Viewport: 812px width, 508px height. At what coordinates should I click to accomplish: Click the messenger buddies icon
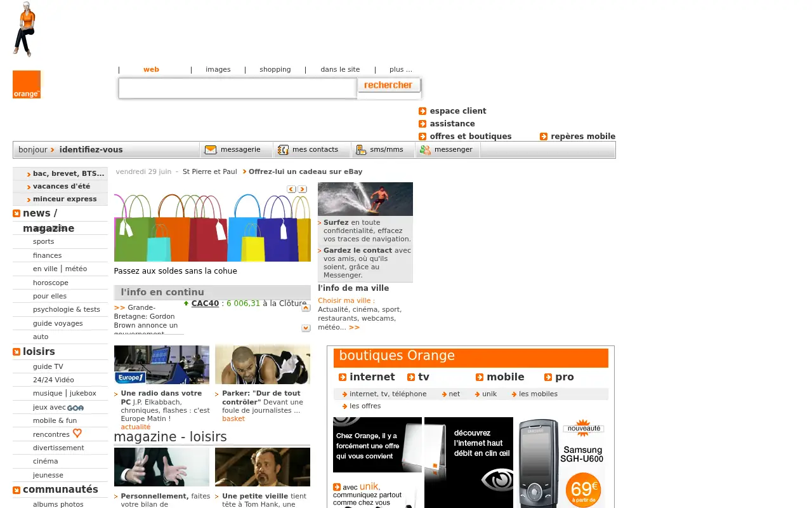(x=425, y=150)
